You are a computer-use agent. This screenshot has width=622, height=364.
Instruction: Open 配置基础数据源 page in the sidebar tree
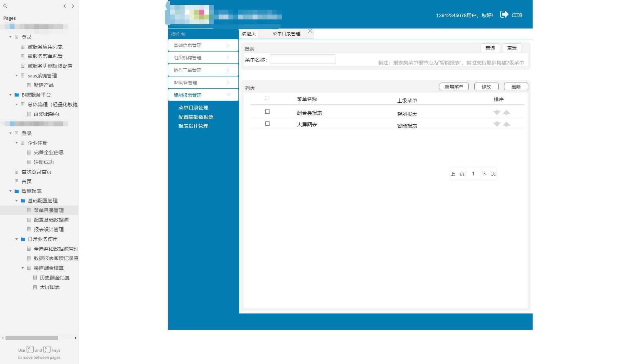pyautogui.click(x=51, y=220)
